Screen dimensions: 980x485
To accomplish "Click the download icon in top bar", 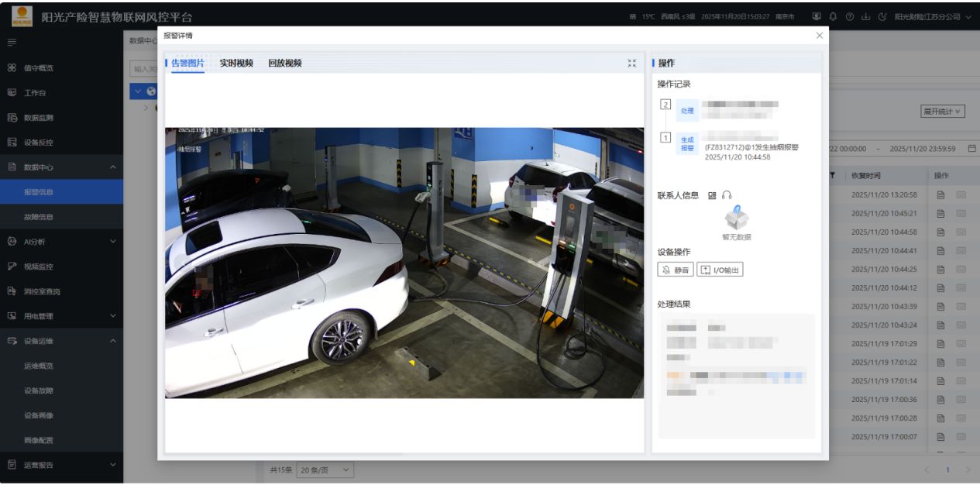I will (866, 17).
